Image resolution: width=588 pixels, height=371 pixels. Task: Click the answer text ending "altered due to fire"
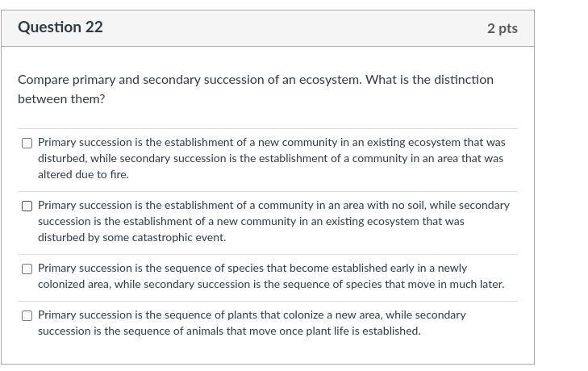coord(271,158)
